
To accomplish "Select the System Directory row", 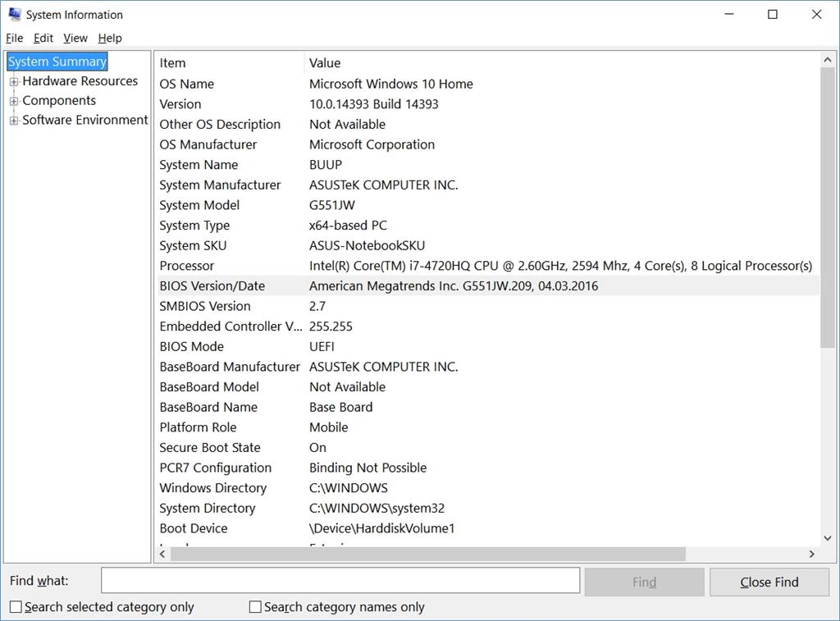I will click(487, 508).
